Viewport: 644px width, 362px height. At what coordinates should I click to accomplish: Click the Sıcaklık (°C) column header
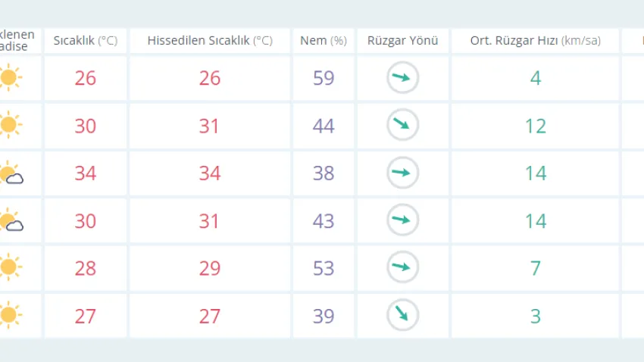click(x=86, y=41)
